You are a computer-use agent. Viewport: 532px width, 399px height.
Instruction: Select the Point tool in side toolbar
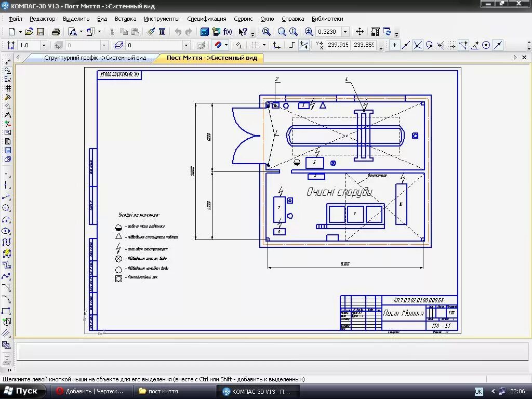point(6,175)
